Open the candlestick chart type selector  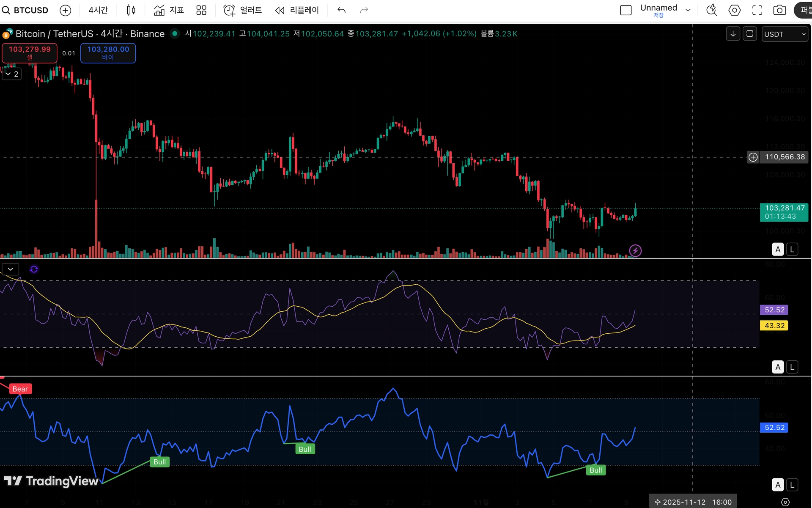(x=131, y=10)
